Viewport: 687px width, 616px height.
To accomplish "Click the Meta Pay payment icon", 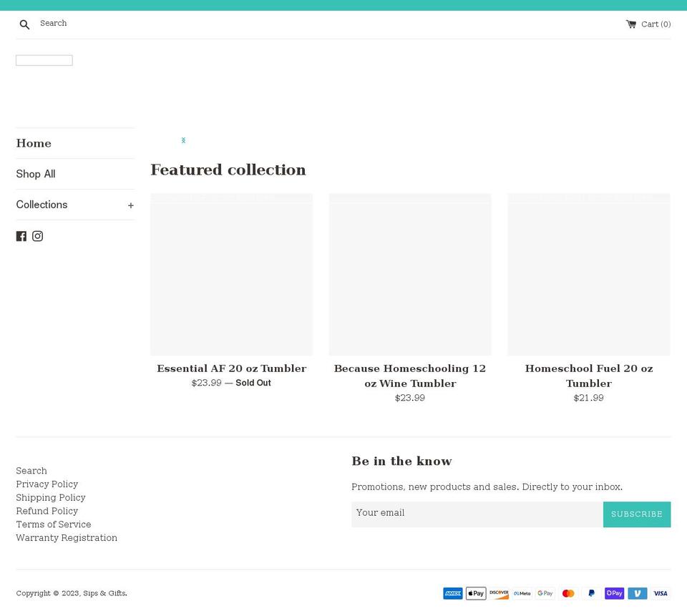I will tap(522, 594).
